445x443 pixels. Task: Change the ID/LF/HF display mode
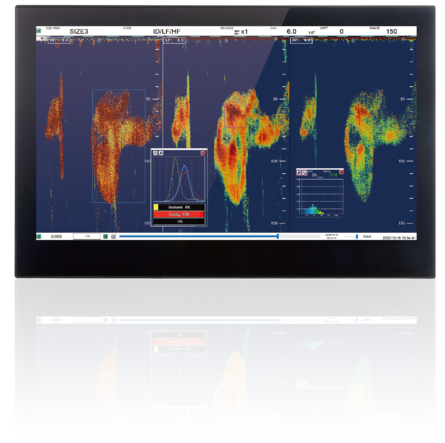[x=167, y=32]
